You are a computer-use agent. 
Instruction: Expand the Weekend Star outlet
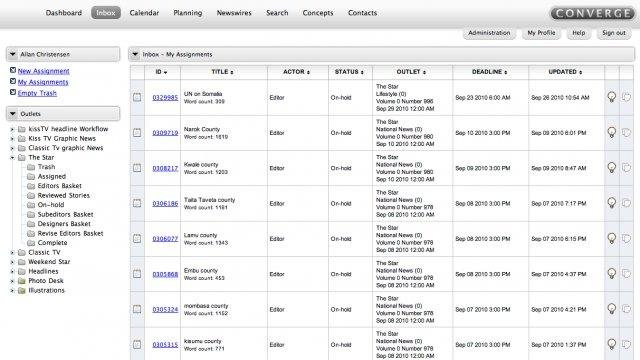(12, 262)
